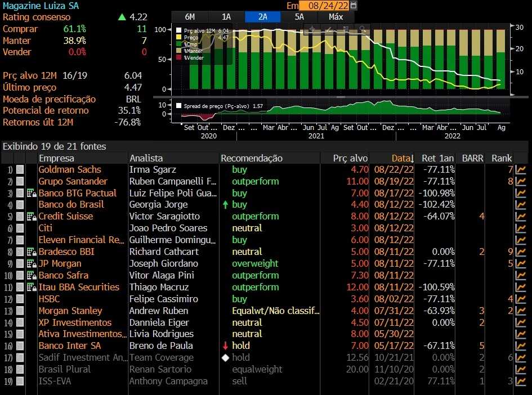Screen dimensions: 532x395
Task: Open the Grupo Santander firm link
Action: coord(73,181)
